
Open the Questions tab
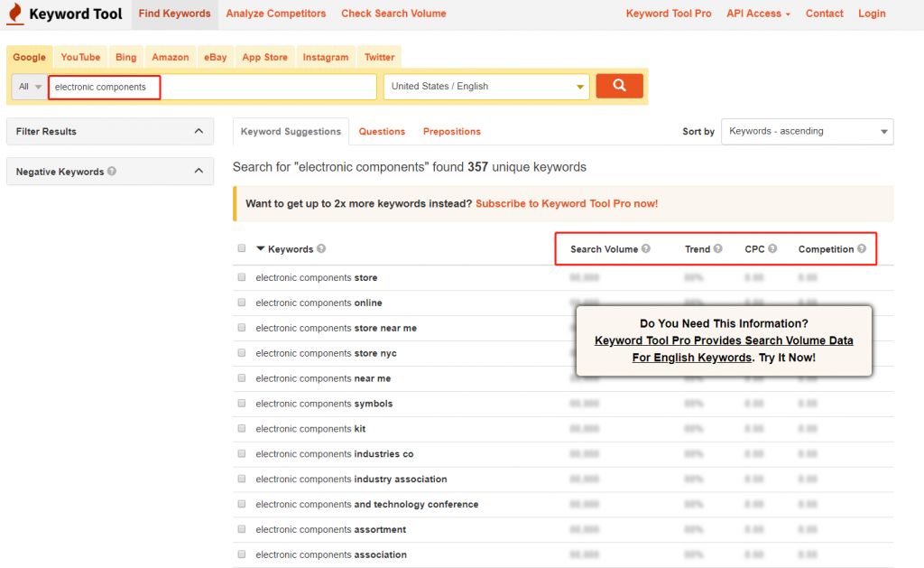click(x=382, y=131)
